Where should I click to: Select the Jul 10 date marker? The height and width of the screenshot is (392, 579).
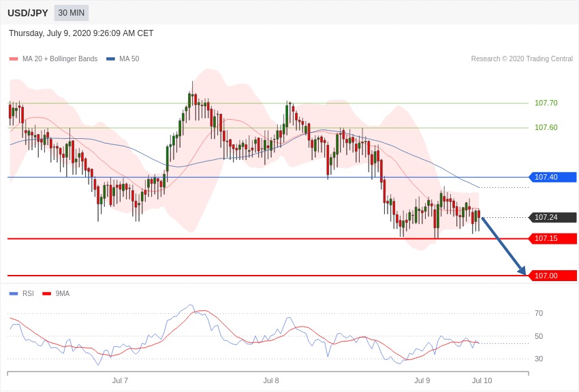[482, 380]
